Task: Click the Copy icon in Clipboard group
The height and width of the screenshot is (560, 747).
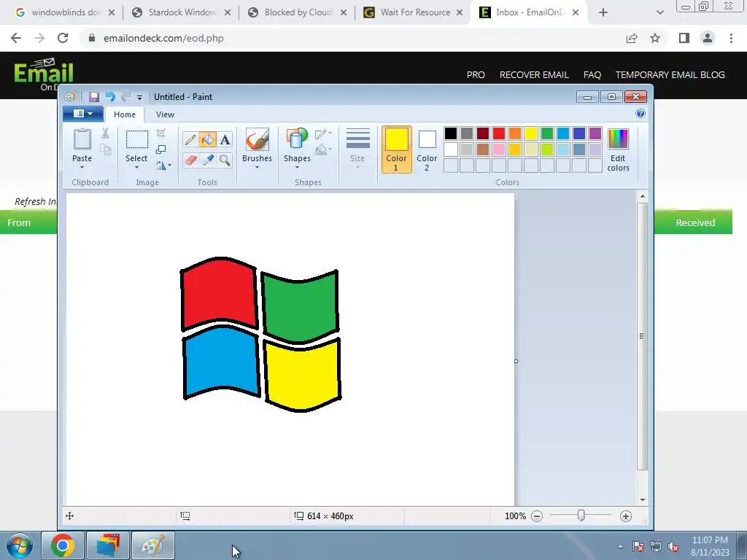Action: point(105,149)
